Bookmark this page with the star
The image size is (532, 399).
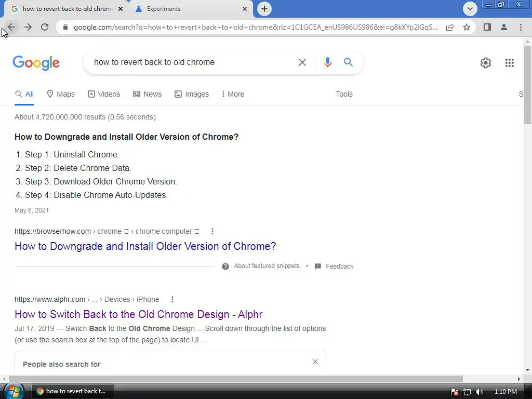[x=467, y=27]
